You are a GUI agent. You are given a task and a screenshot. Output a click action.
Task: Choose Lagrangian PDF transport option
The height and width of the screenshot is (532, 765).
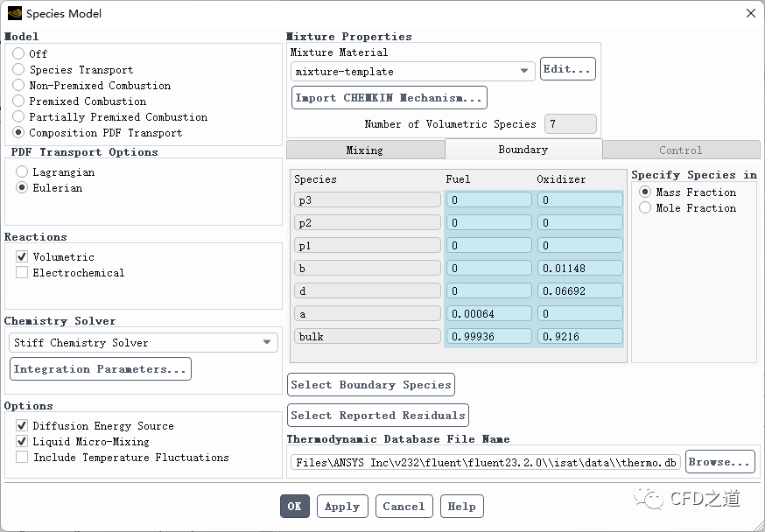(x=22, y=172)
